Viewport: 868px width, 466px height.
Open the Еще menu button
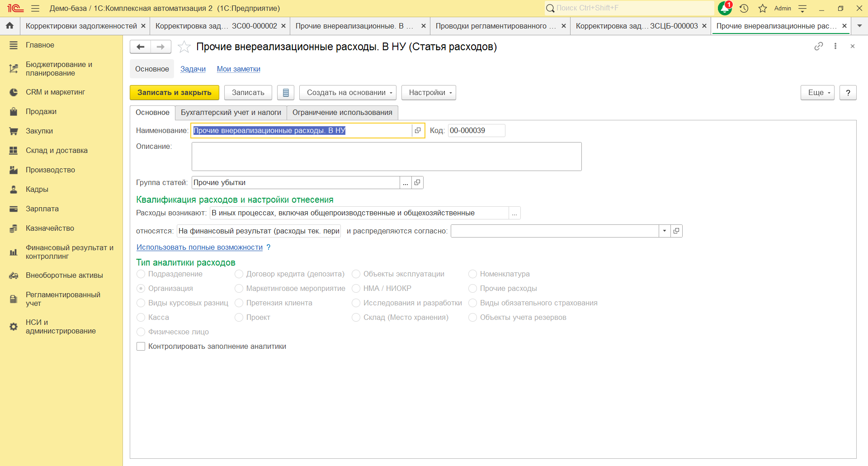817,92
